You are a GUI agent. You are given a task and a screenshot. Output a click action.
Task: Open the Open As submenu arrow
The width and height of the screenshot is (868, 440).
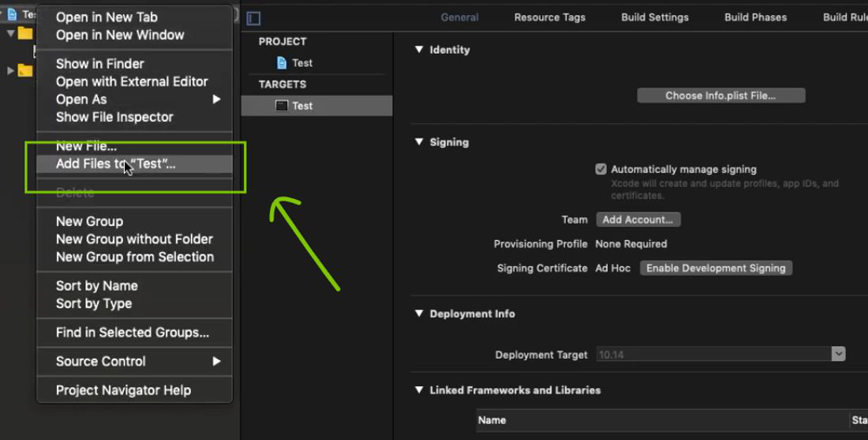216,100
